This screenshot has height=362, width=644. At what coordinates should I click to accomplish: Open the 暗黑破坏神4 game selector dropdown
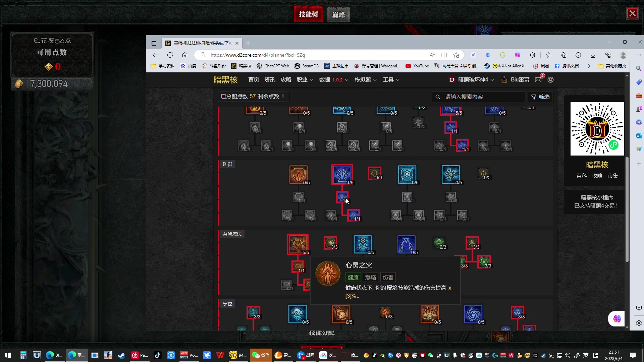[472, 80]
